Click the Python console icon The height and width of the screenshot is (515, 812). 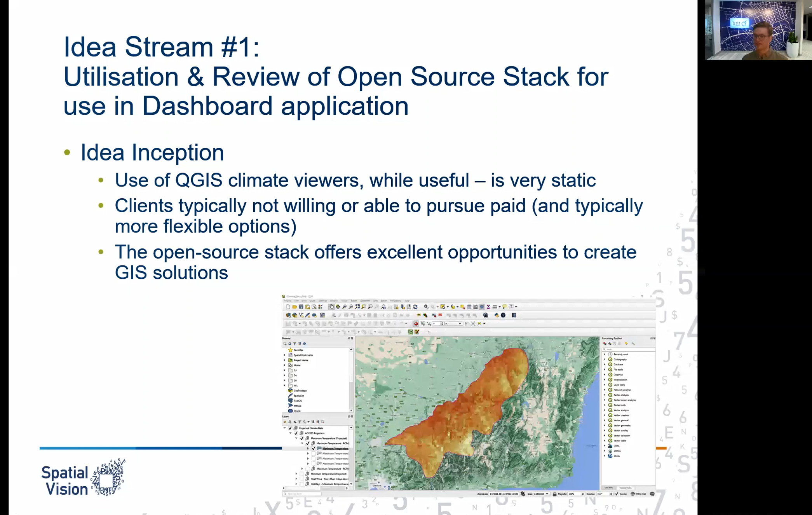(497, 315)
